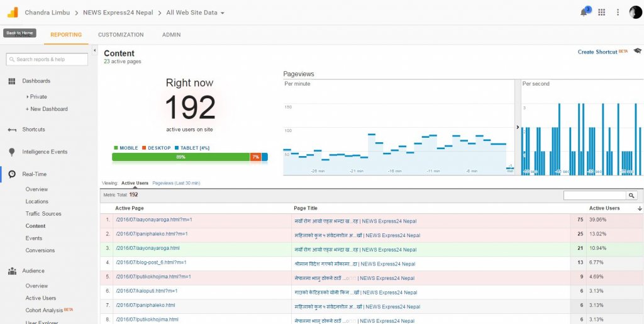
Task: Open the three-dot options menu
Action: point(618,13)
